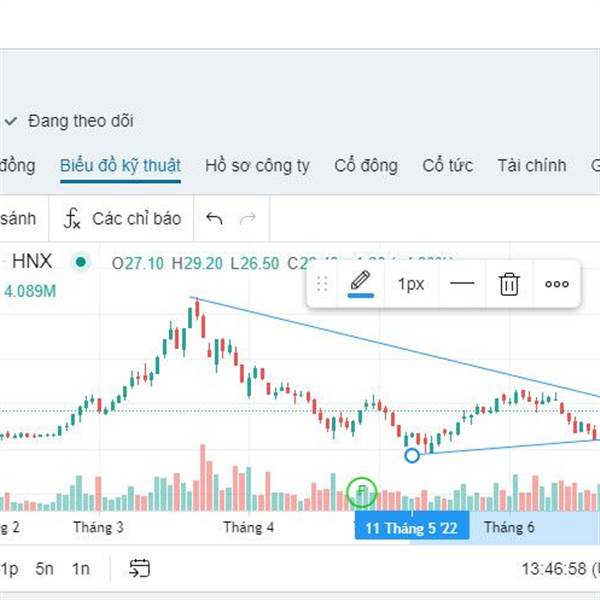Toggle the Đang theo dõi follow checkmark
The height and width of the screenshot is (600, 600).
[11, 121]
